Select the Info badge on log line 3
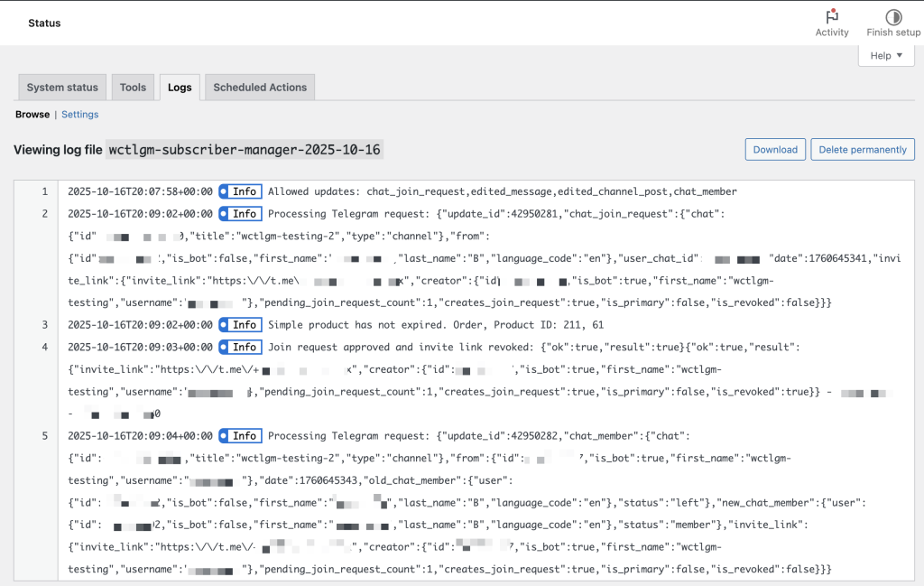This screenshot has width=924, height=586. pos(240,325)
